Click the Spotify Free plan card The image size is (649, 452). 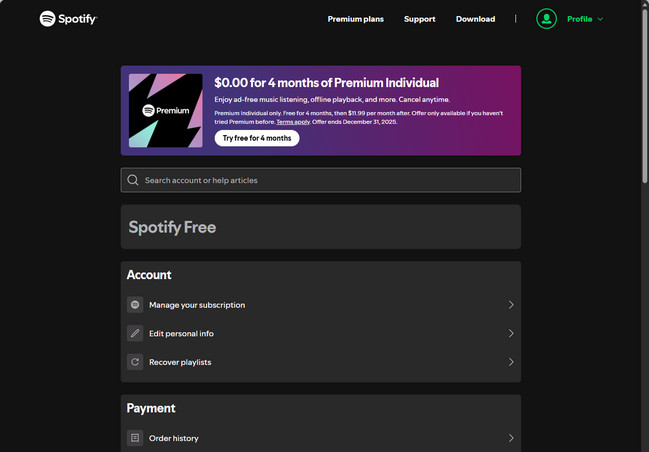click(321, 227)
